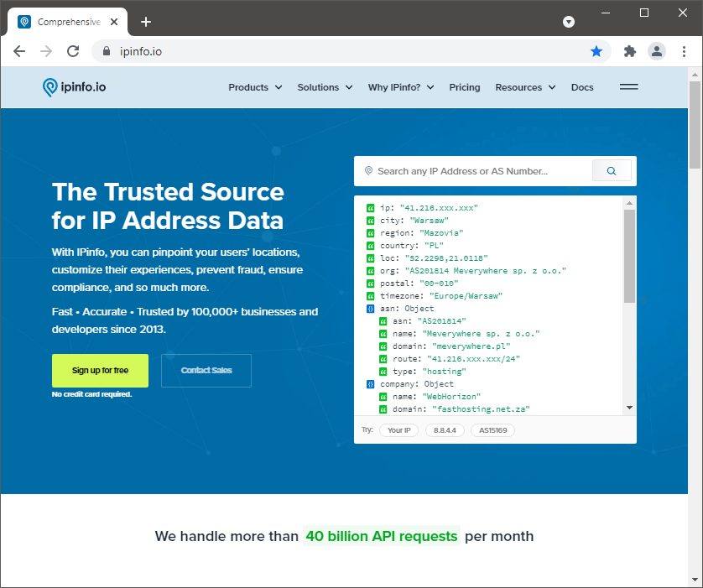Click the ipinfo.io logo
The image size is (703, 588).
pyautogui.click(x=75, y=87)
